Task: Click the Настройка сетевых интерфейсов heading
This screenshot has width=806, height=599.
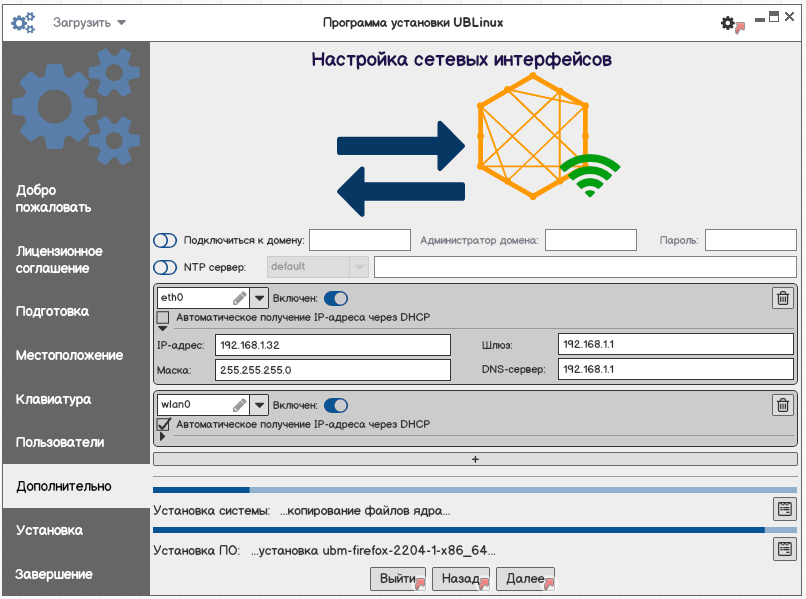Action: click(x=462, y=60)
